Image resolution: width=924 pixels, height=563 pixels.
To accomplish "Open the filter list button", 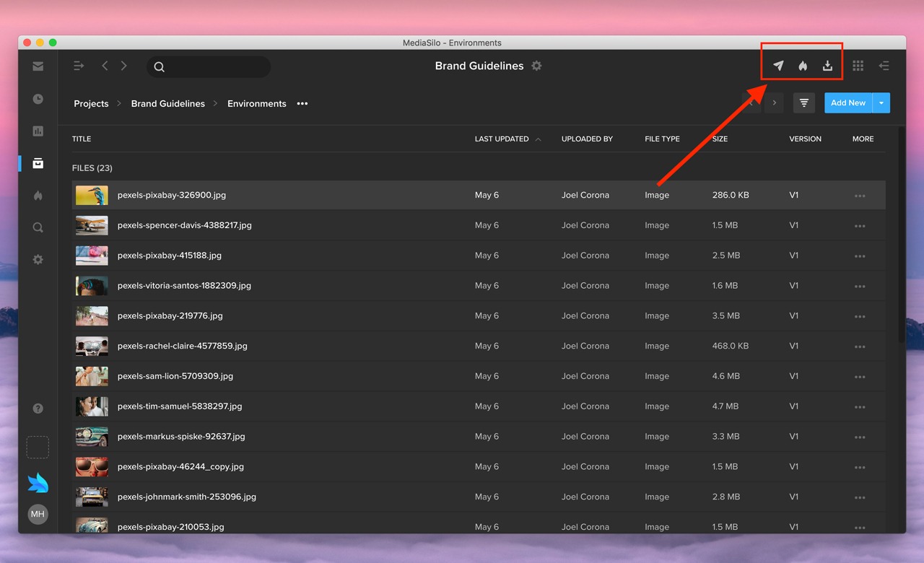I will 803,103.
